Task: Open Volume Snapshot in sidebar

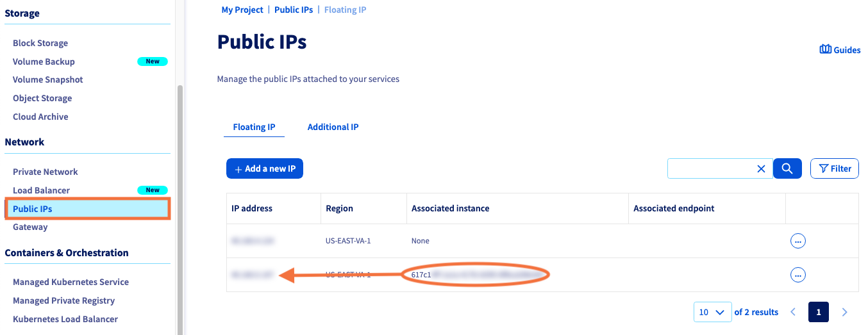Action: [x=48, y=79]
